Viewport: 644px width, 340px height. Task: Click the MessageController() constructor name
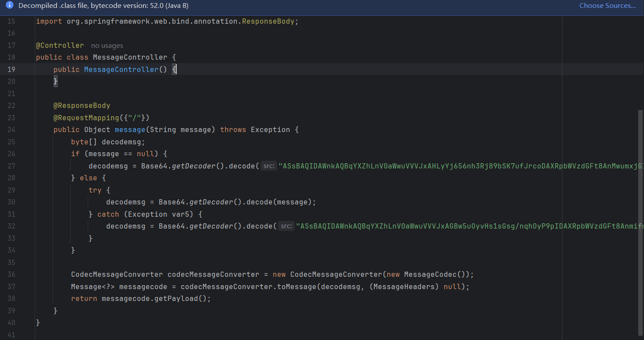coord(121,69)
